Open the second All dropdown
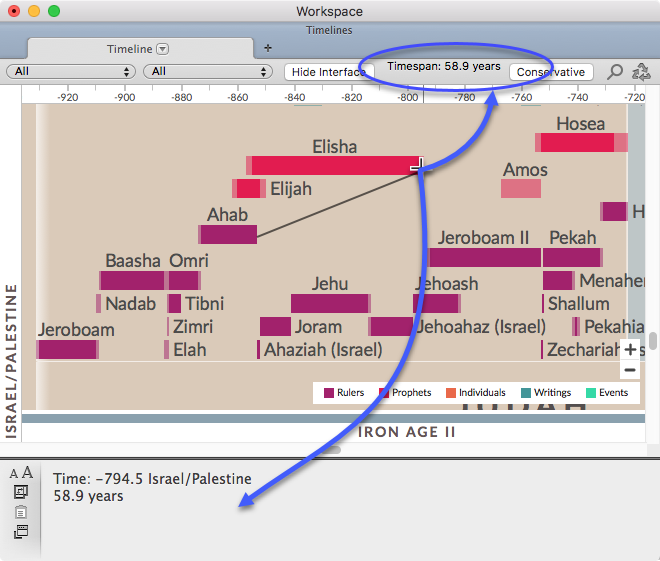 coord(208,72)
